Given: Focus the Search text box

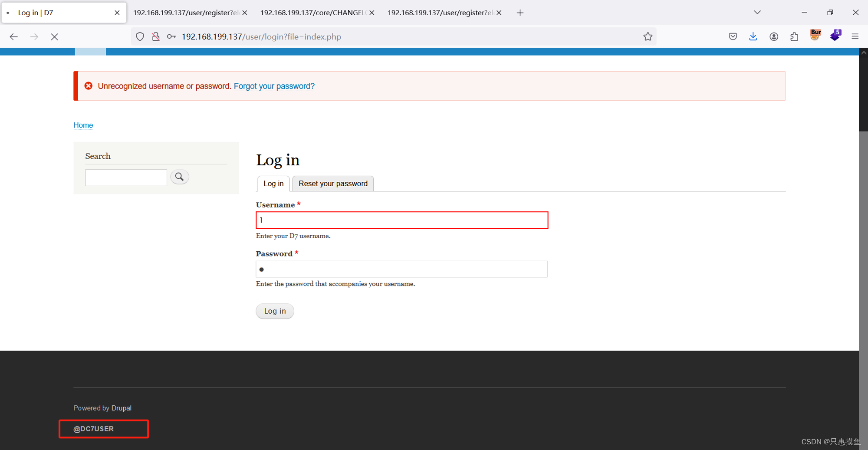Looking at the screenshot, I should (x=126, y=177).
